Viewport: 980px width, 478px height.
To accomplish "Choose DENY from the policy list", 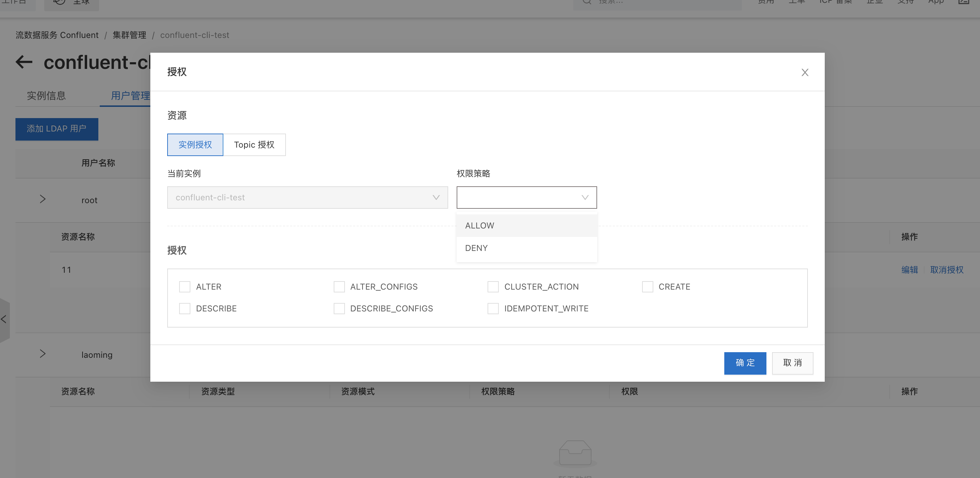I will point(527,248).
